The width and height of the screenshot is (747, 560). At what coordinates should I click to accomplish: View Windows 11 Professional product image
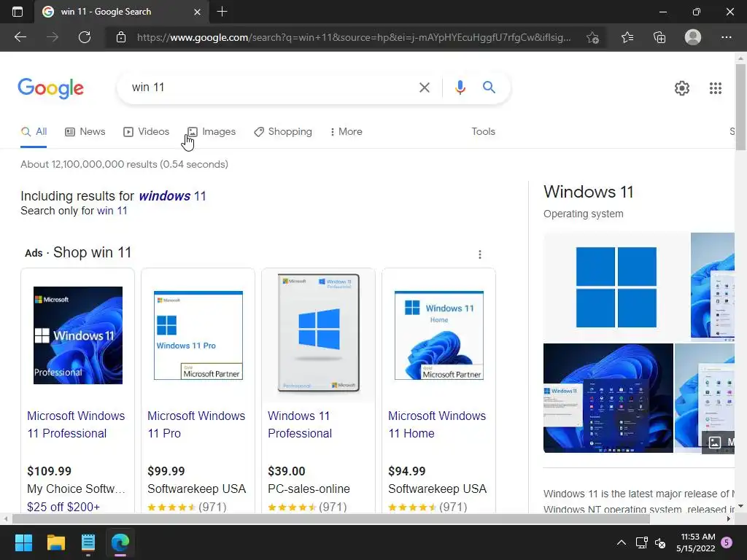[x=77, y=335]
